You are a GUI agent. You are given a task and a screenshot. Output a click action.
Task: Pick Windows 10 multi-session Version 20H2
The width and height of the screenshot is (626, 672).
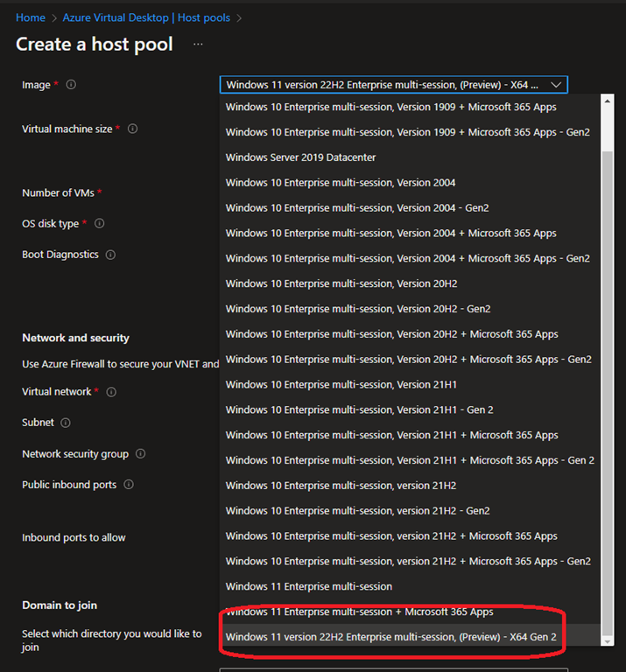(341, 283)
